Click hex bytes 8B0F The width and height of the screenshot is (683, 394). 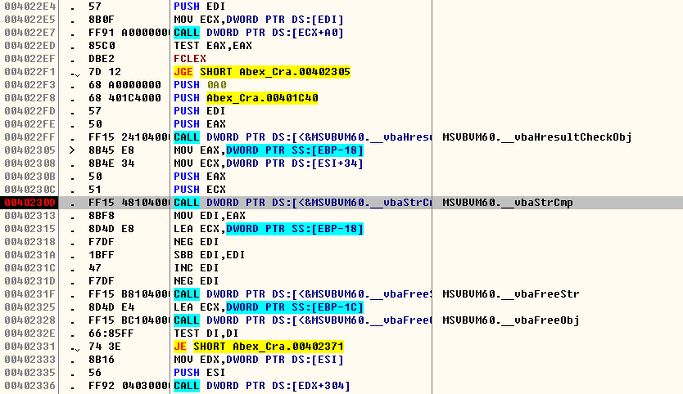coord(101,20)
